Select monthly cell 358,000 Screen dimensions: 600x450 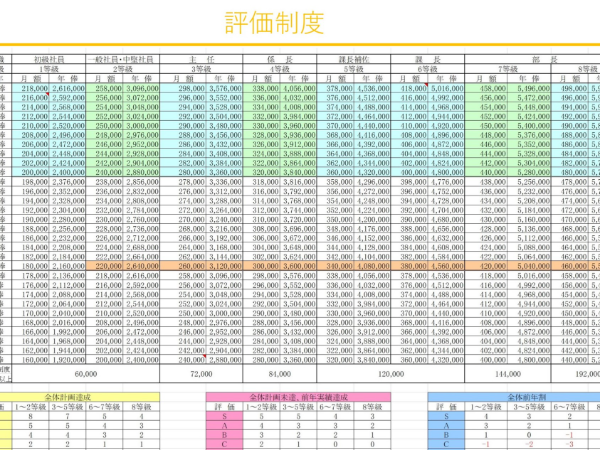335,182
